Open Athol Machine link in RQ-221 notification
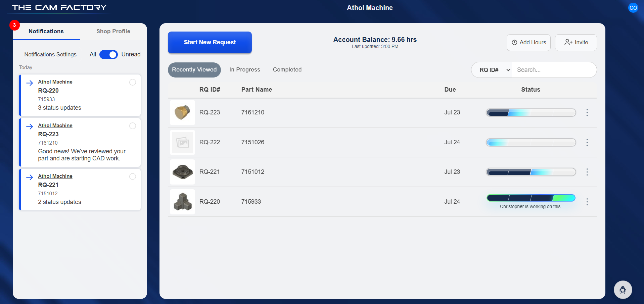The image size is (644, 304). click(x=55, y=176)
